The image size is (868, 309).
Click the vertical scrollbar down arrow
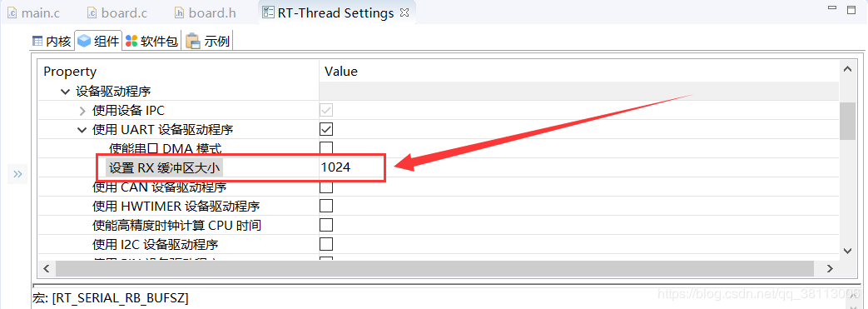(x=847, y=251)
